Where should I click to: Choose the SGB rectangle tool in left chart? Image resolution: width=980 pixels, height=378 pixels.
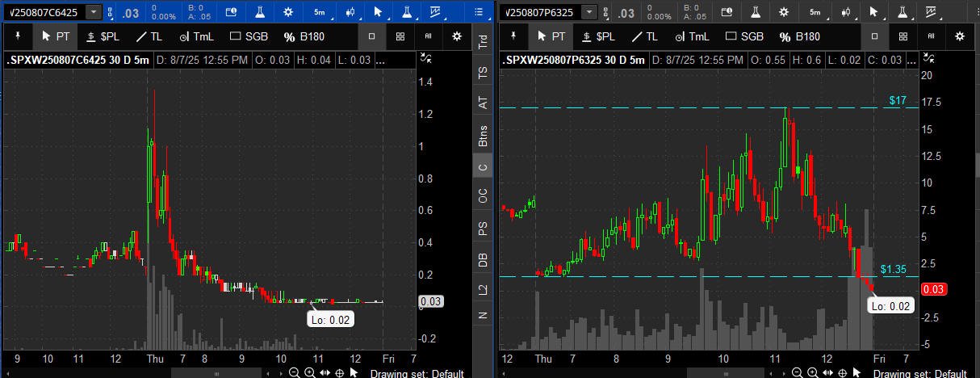(249, 36)
